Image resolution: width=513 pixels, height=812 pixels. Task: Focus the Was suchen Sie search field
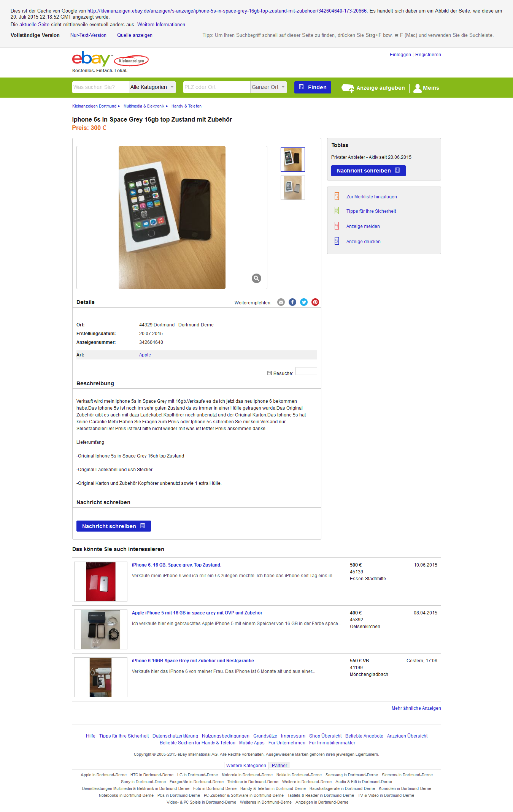coord(100,87)
